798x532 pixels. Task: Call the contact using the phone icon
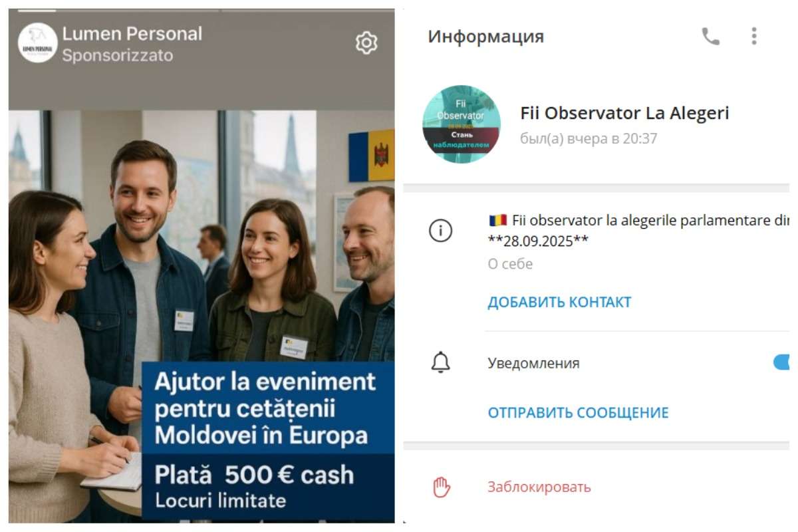(710, 37)
